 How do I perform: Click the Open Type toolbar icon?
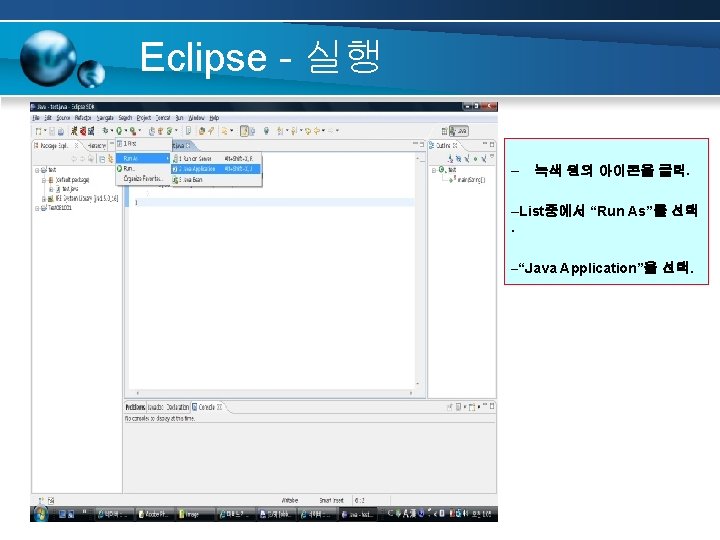pos(202,131)
